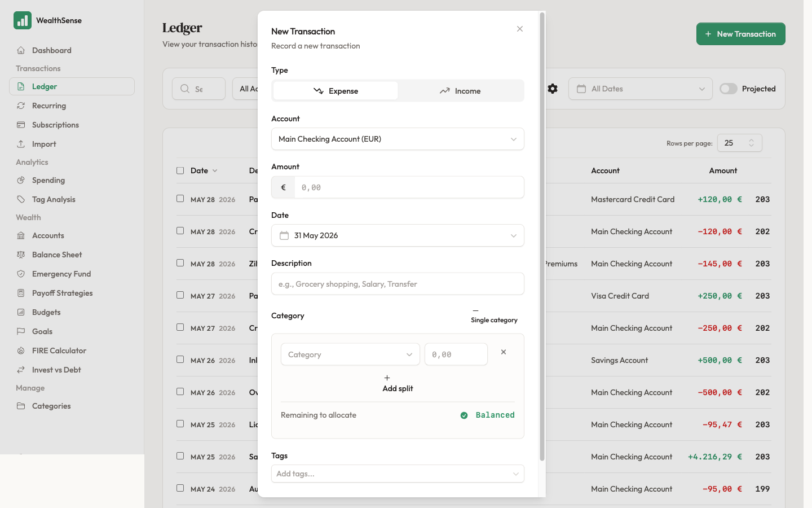Click the green Balanced check icon
The height and width of the screenshot is (508, 812).
[x=464, y=415]
